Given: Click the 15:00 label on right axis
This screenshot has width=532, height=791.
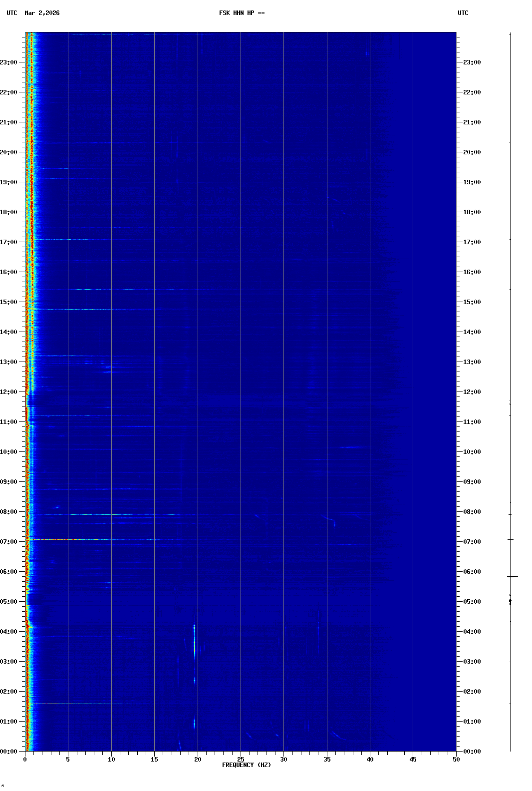Looking at the screenshot, I should [x=472, y=302].
